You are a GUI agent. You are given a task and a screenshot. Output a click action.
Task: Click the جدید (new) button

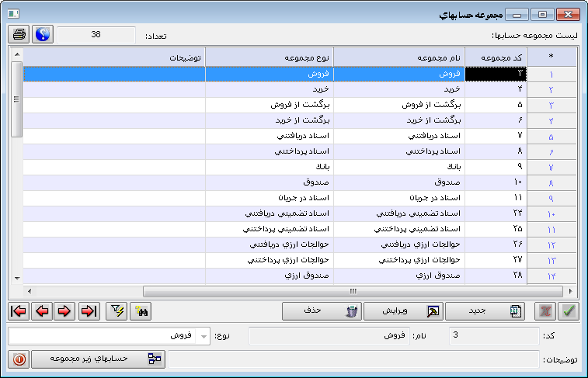tap(485, 311)
